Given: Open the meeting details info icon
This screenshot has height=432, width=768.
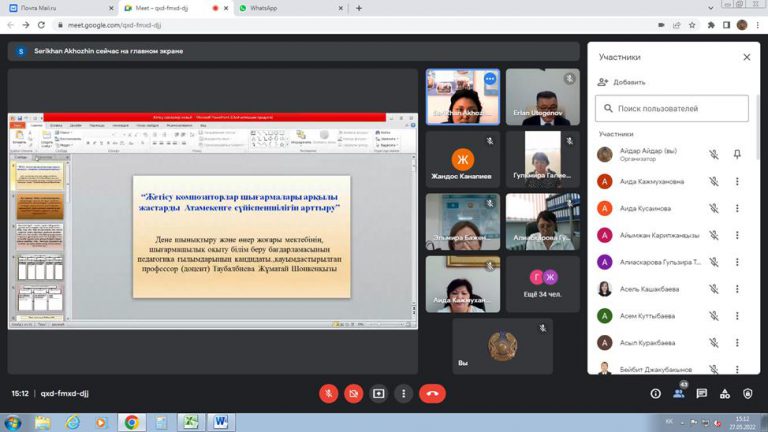Looking at the screenshot, I should coord(656,394).
